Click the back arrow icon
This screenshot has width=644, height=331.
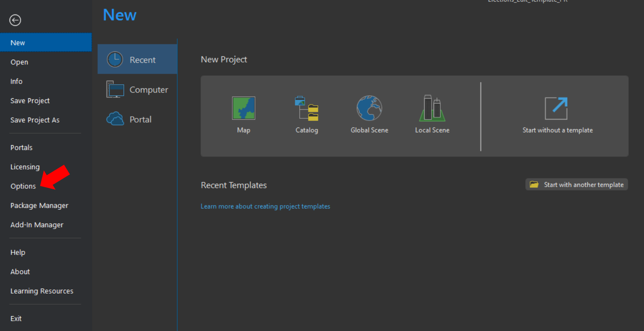(15, 20)
